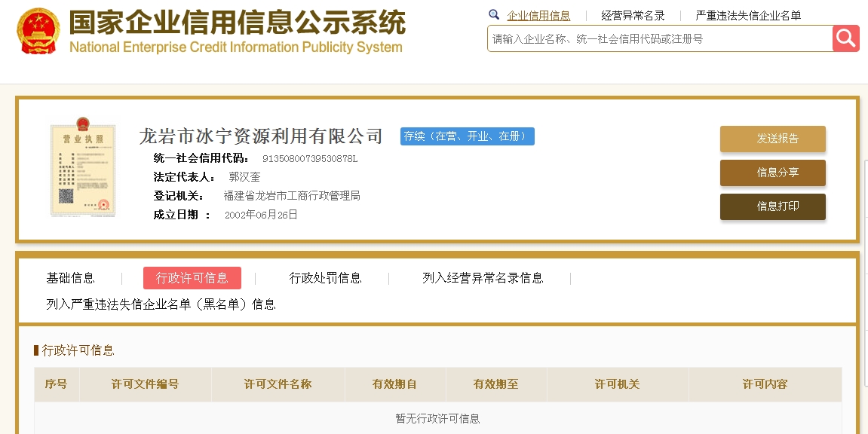The height and width of the screenshot is (434, 868).
Task: Click the founding date 2002年06月26日
Action: coord(261,215)
